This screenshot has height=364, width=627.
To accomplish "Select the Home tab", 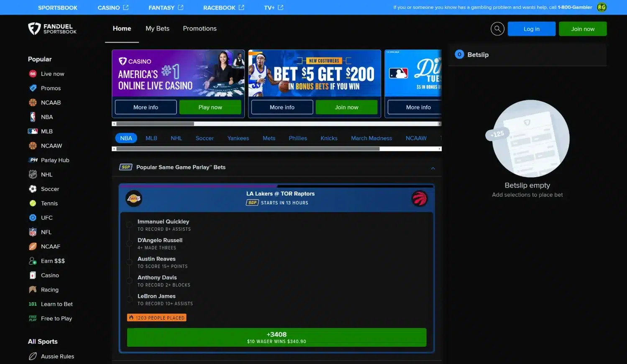I will 122,28.
